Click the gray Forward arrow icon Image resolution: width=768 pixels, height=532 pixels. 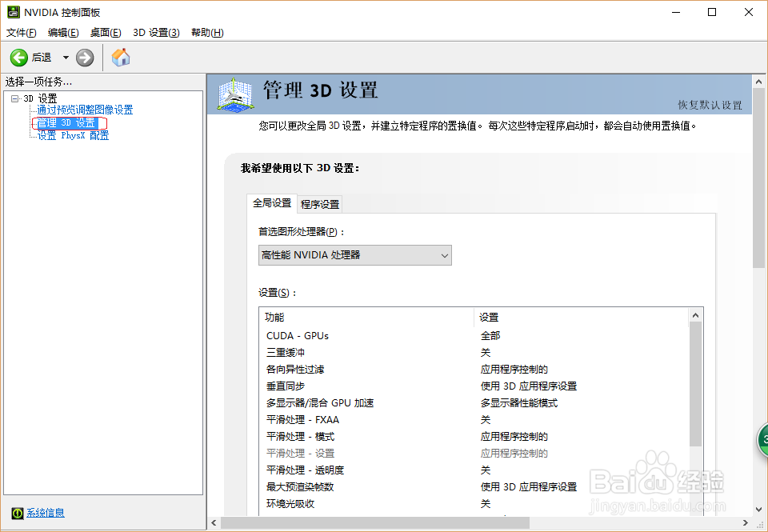(85, 58)
